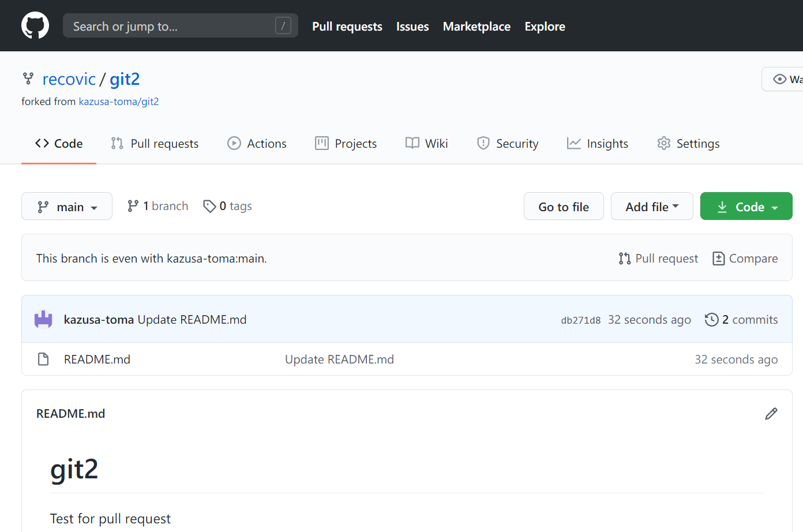
Task: Click the GitHub Octocat logo
Action: pyautogui.click(x=35, y=26)
